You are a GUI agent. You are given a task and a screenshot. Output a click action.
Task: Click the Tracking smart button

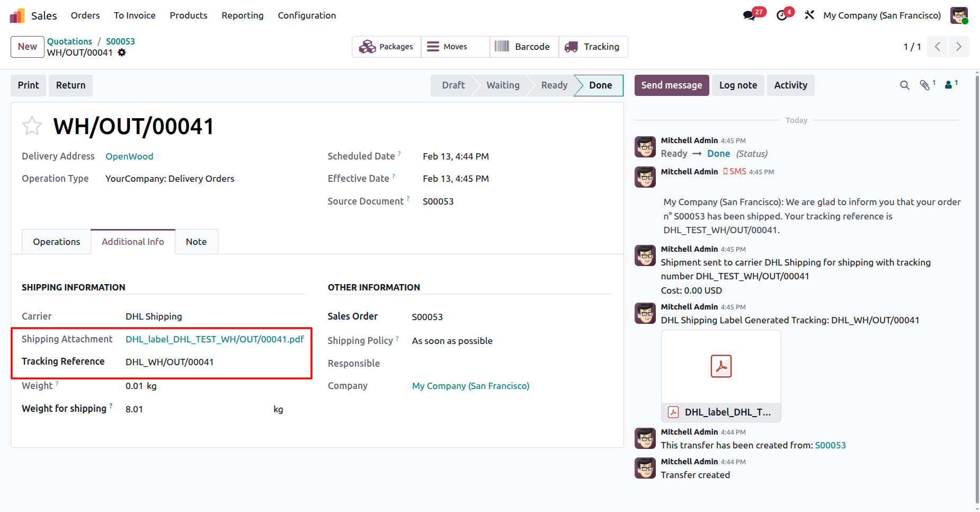[x=593, y=47]
